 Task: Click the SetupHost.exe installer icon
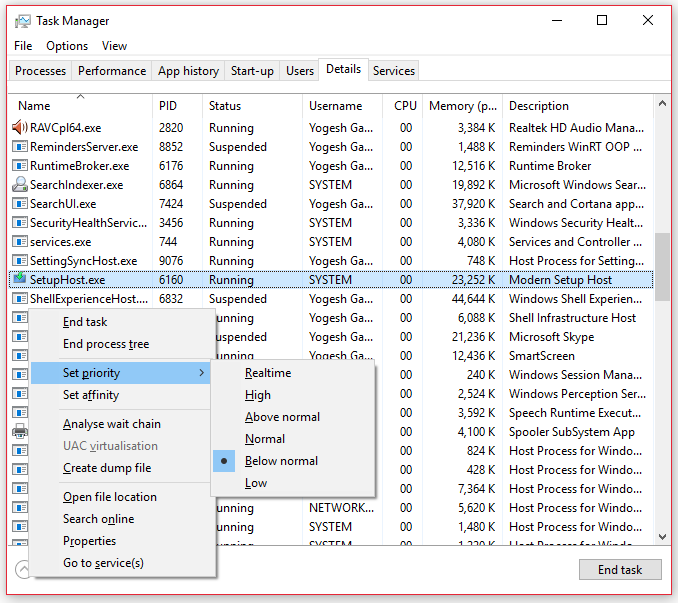coord(19,278)
